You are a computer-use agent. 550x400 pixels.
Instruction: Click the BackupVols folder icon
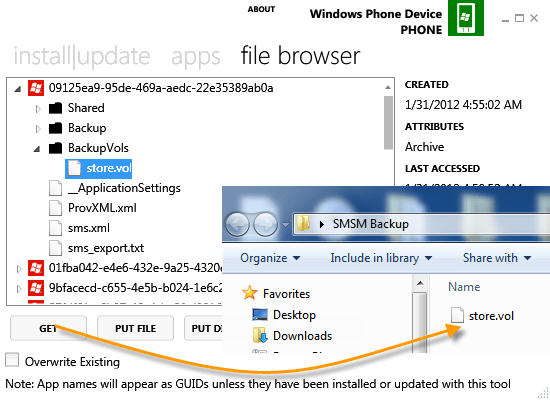click(55, 148)
